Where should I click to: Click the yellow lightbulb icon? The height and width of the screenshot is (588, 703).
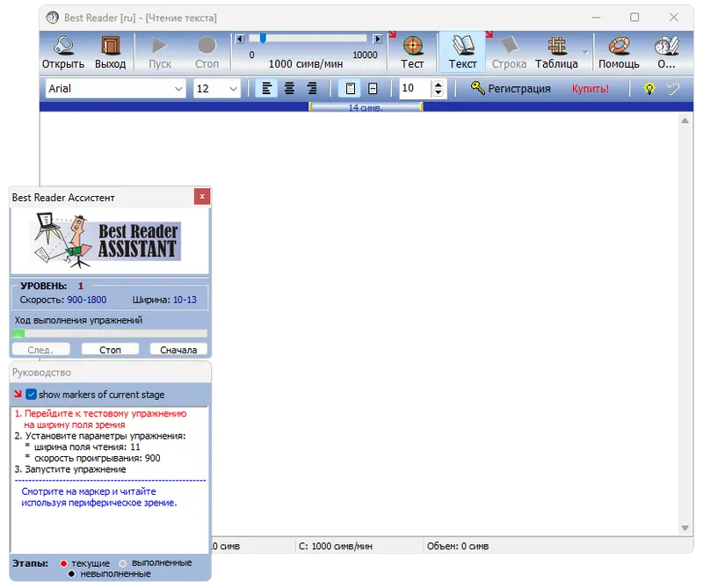[649, 89]
